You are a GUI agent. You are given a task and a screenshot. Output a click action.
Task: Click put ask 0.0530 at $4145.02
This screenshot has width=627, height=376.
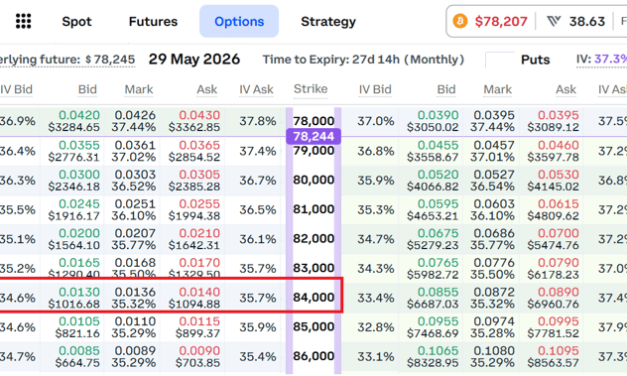553,180
